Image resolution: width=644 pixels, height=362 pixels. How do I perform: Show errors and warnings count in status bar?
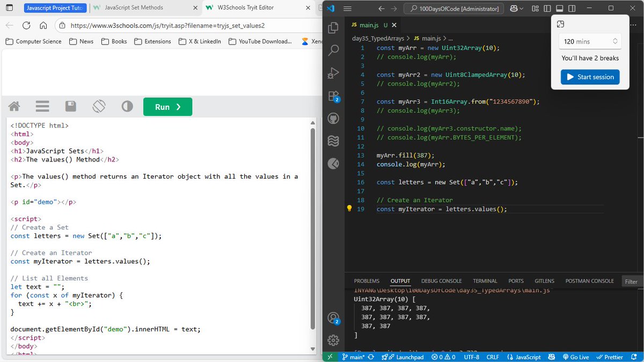[443, 357]
